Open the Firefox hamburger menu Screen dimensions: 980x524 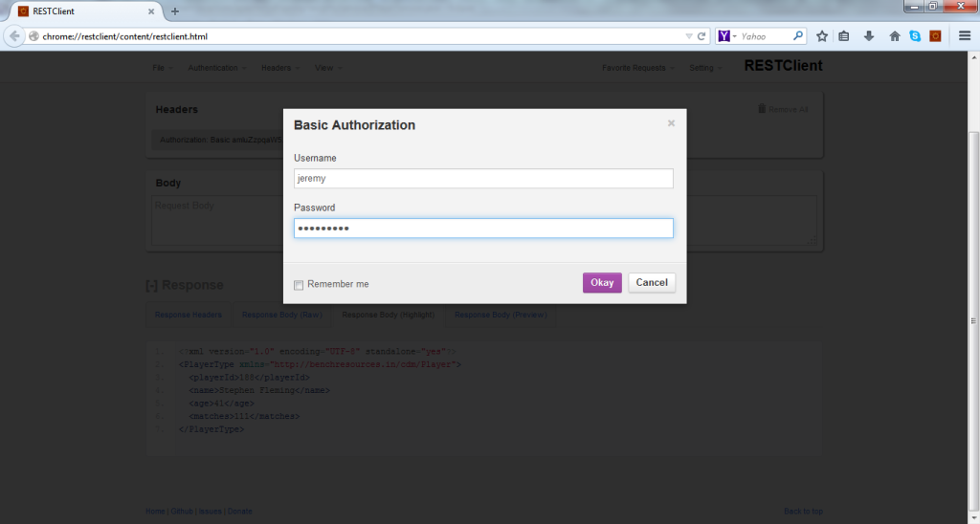click(x=964, y=36)
